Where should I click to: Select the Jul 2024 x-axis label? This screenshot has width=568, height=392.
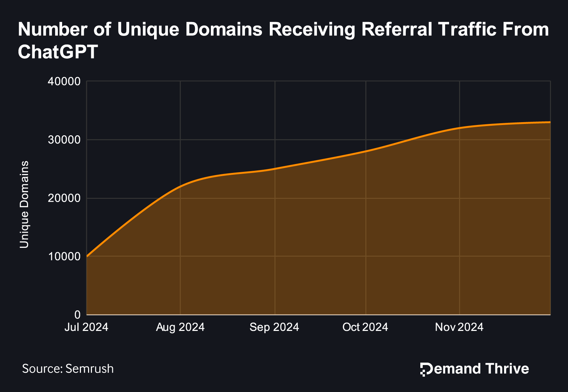click(86, 327)
